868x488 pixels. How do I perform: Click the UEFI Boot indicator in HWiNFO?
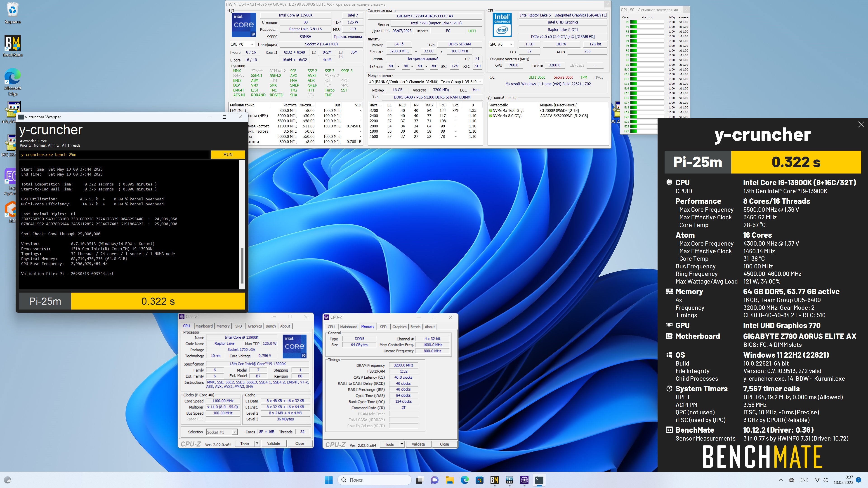coord(536,77)
